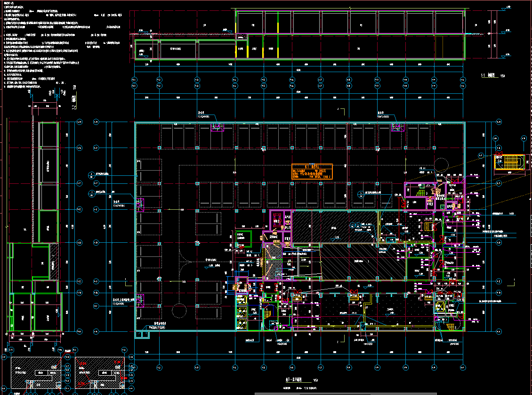Image resolution: width=532 pixels, height=395 pixels.
Task: Select the cyan outer wall at the plan's top-left corner
Action: [x=136, y=123]
